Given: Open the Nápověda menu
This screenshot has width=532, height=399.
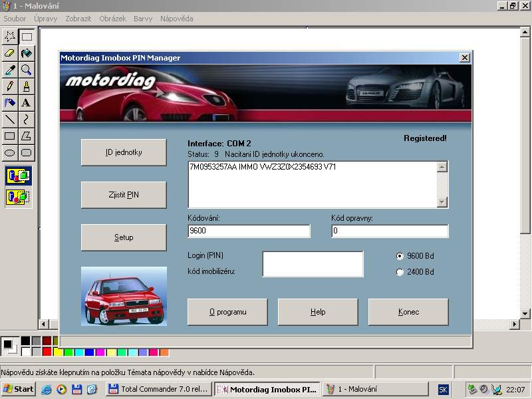Looking at the screenshot, I should pos(177,19).
